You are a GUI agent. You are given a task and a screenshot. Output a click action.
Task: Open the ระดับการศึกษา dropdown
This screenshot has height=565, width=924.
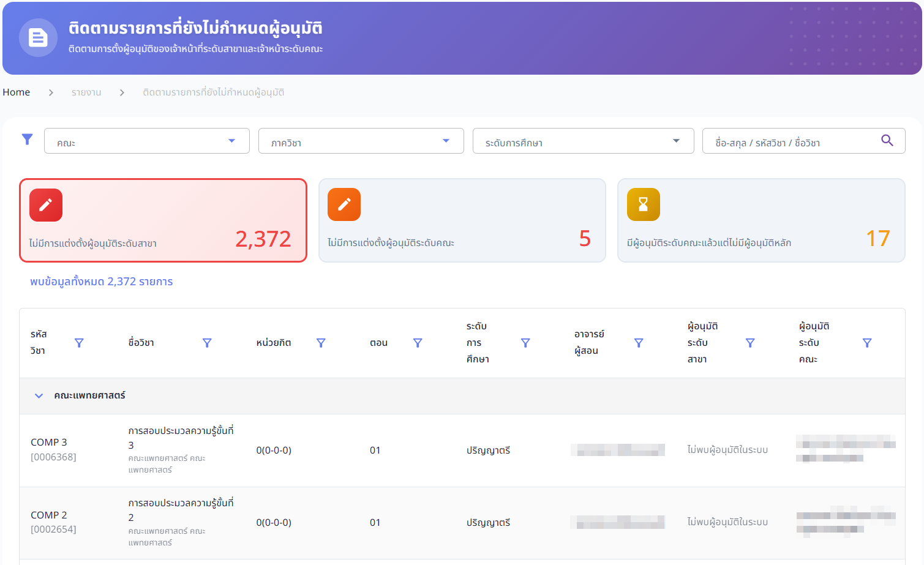coord(583,141)
